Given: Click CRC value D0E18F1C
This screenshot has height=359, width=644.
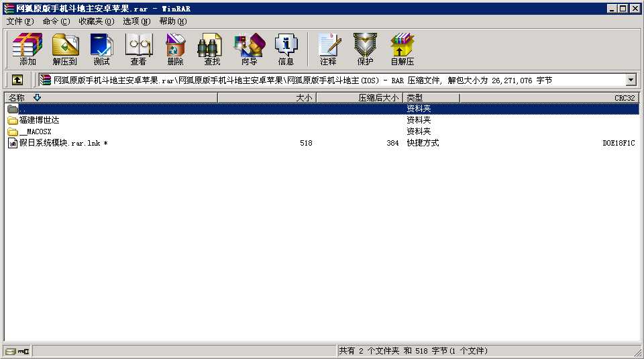Looking at the screenshot, I should click(x=619, y=143).
